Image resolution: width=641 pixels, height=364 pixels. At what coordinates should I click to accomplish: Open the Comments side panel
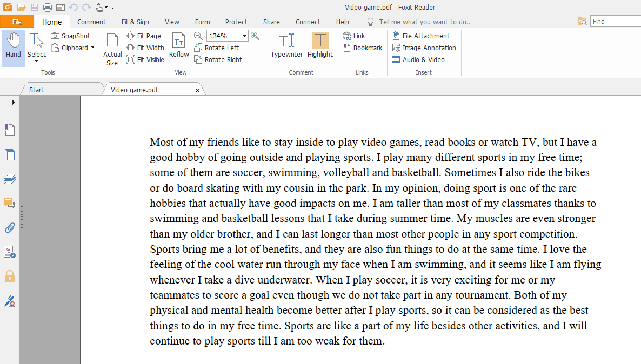click(10, 203)
